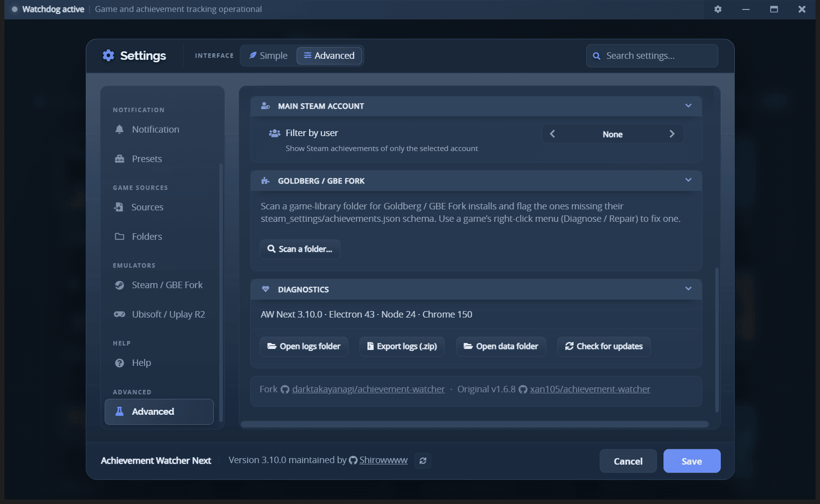Click Open data folder button
This screenshot has height=504, width=820.
501,346
